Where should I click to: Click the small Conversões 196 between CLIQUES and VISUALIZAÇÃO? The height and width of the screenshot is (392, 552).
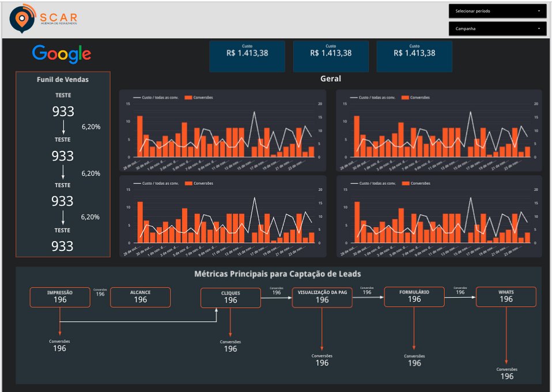click(277, 291)
